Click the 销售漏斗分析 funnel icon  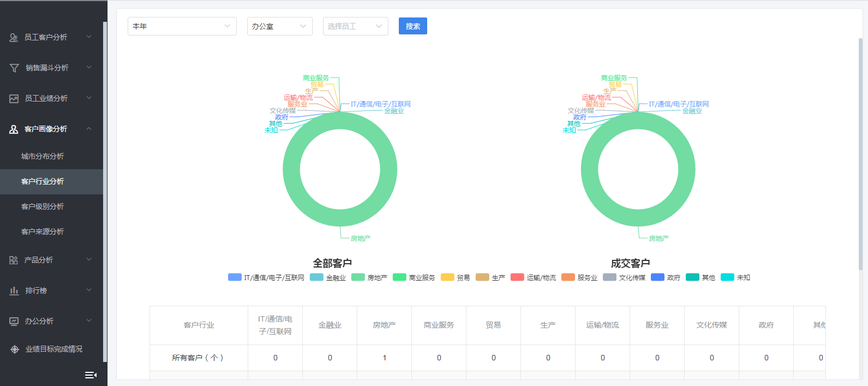pyautogui.click(x=14, y=68)
